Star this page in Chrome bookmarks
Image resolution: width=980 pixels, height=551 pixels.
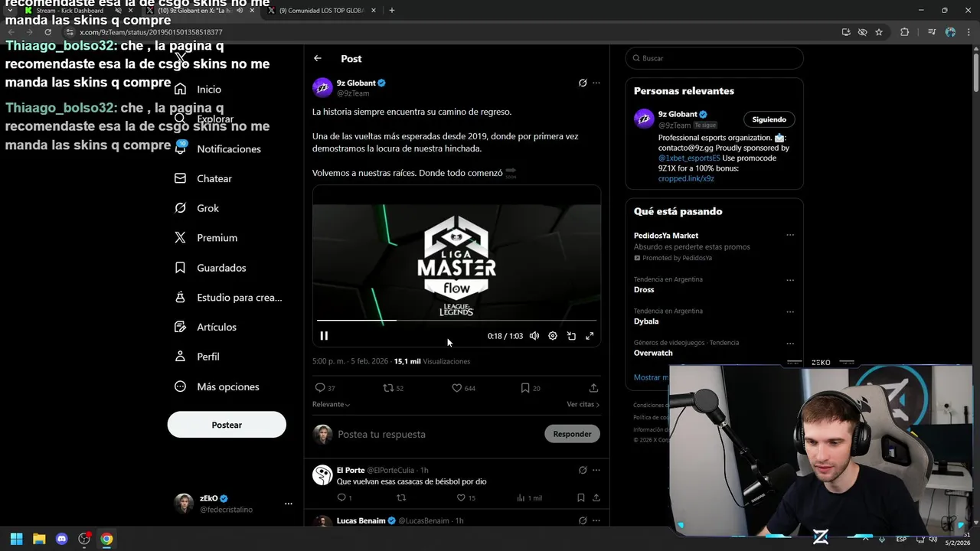(879, 32)
